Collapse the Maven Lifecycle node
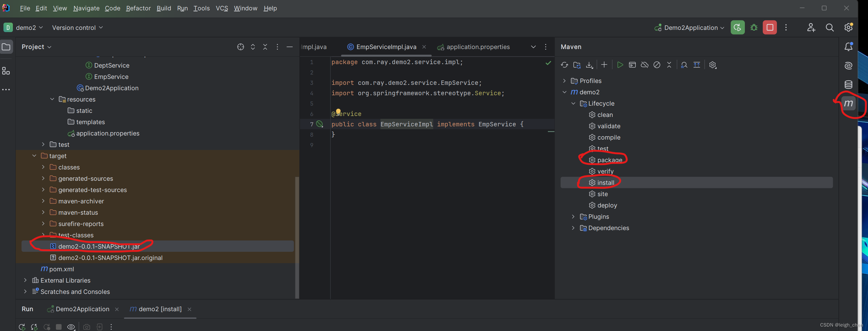This screenshot has width=868, height=331. pyautogui.click(x=573, y=103)
